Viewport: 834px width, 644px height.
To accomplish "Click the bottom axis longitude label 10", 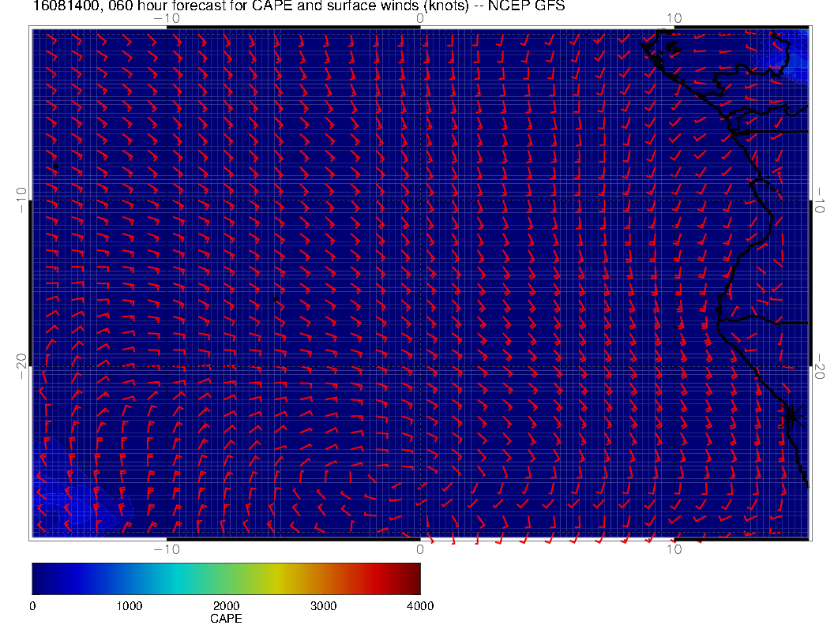I will click(674, 549).
